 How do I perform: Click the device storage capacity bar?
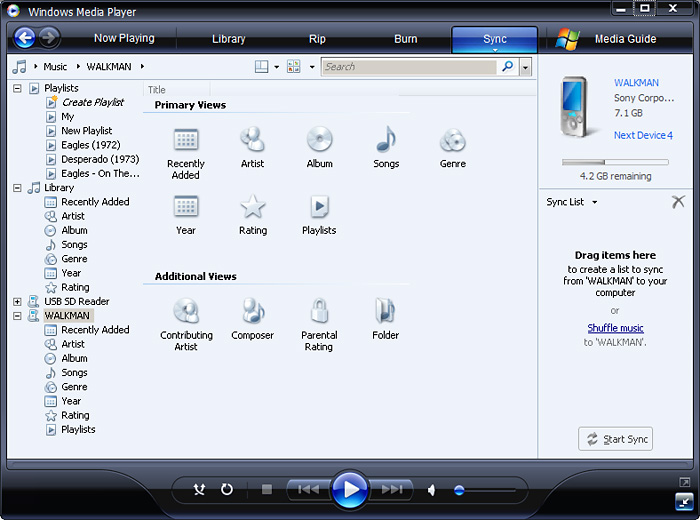click(615, 162)
